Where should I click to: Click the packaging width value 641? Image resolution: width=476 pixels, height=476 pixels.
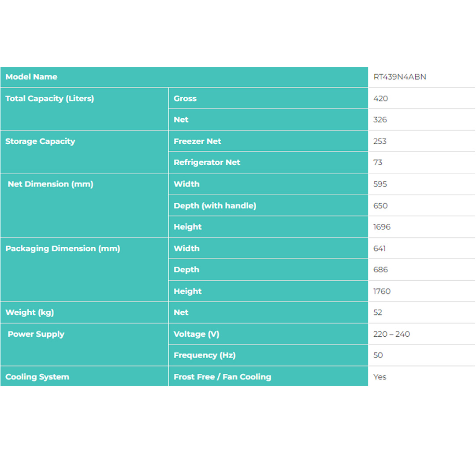pyautogui.click(x=379, y=249)
